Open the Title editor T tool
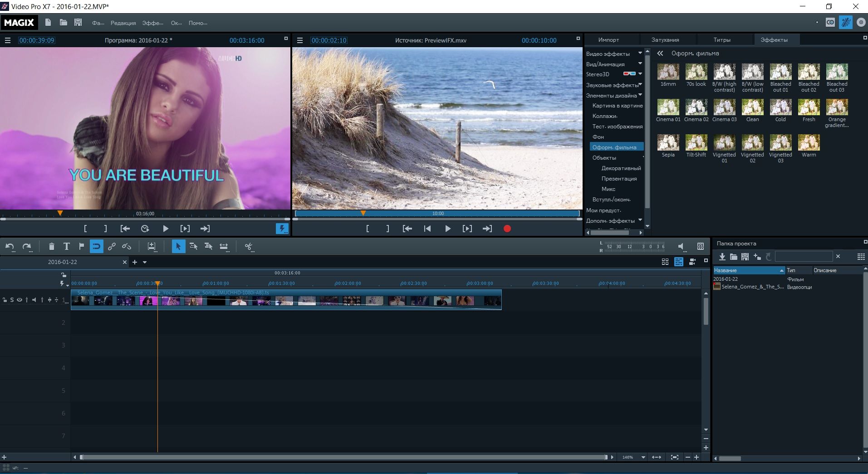868x474 pixels. point(66,246)
